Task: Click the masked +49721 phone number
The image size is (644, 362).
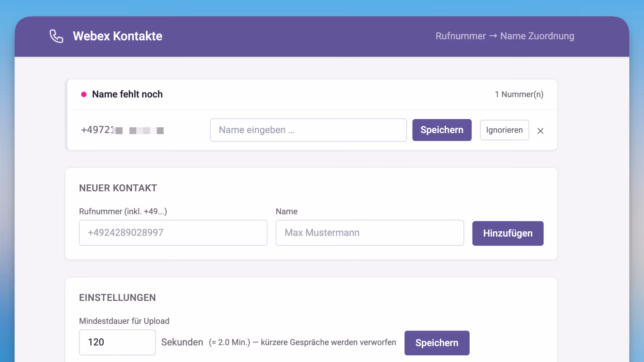Action: (x=122, y=130)
